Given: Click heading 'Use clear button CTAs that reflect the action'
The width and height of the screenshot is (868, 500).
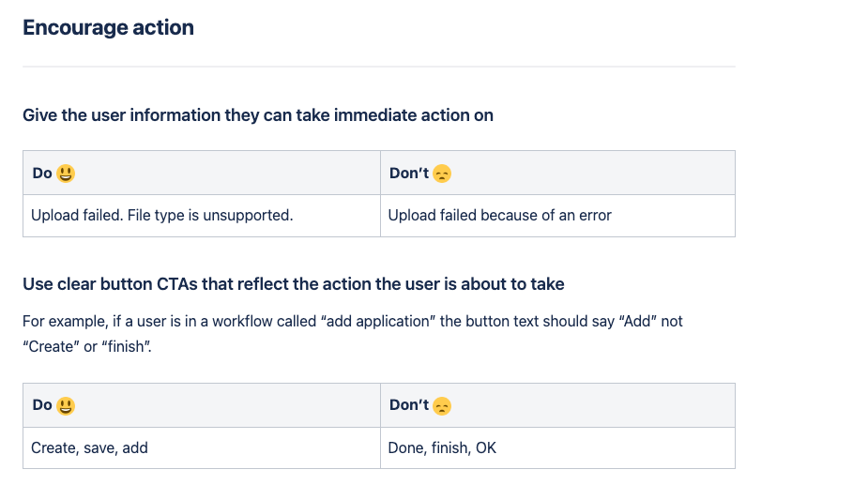Looking at the screenshot, I should pos(294,283).
